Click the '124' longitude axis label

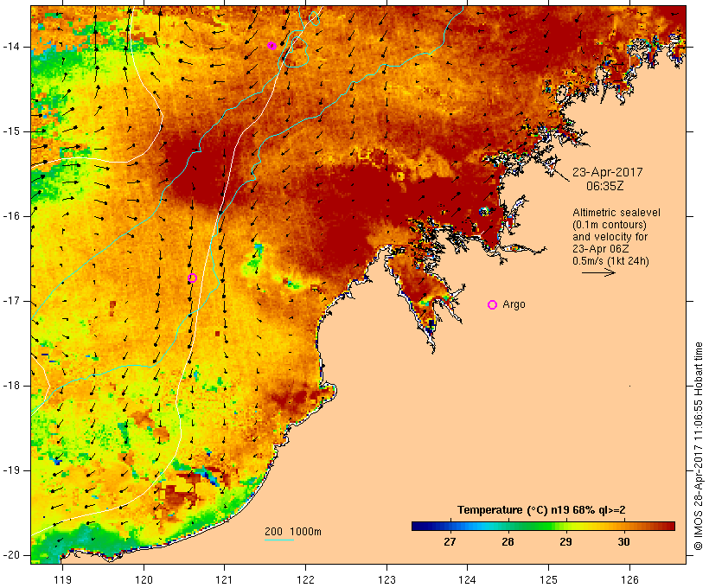pos(467,579)
